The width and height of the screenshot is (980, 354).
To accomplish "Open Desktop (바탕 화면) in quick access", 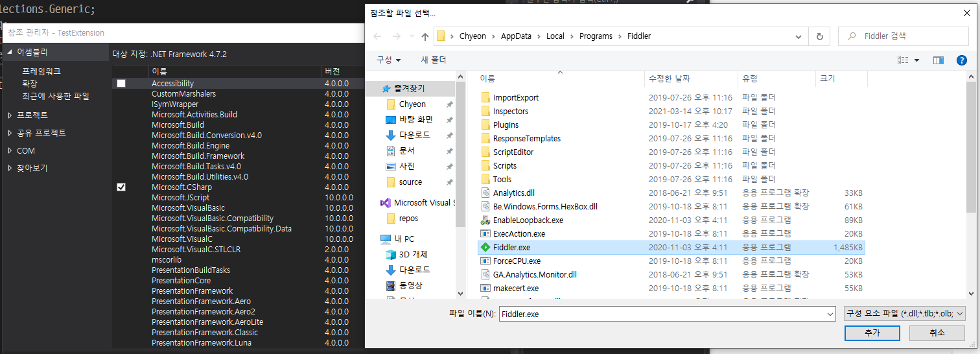I will [x=416, y=119].
